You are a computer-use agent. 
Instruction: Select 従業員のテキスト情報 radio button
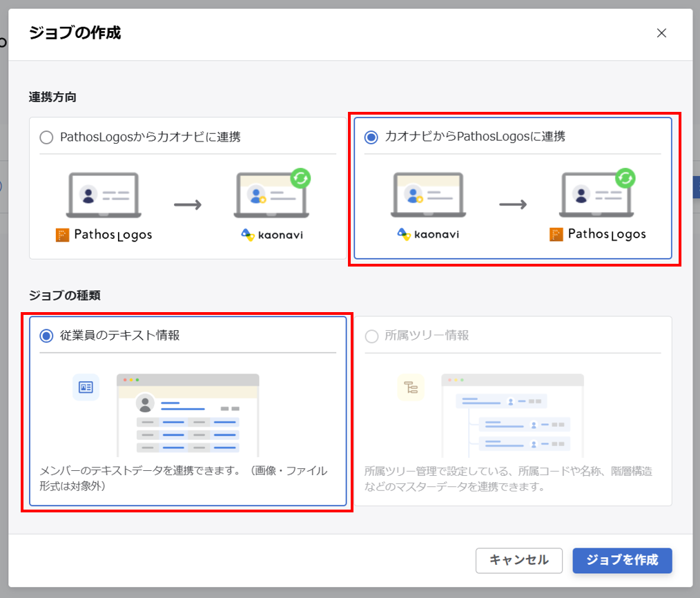pos(46,336)
